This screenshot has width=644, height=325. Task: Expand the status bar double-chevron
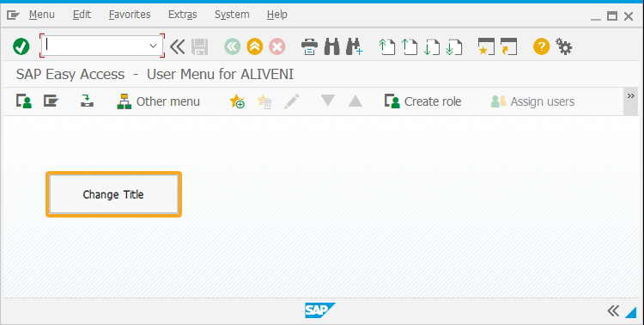[613, 311]
